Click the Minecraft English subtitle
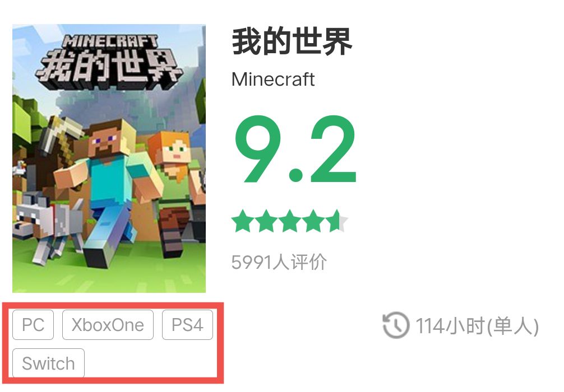Viewport: 564px width, 392px height. click(274, 80)
